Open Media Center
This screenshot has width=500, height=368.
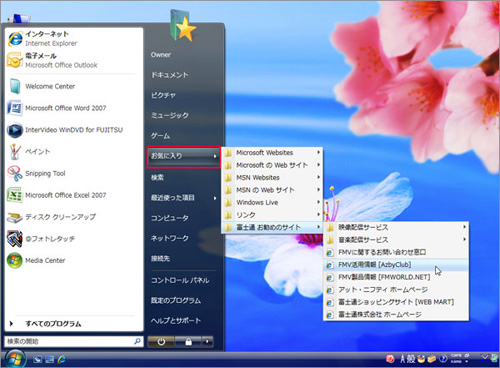[x=74, y=261]
